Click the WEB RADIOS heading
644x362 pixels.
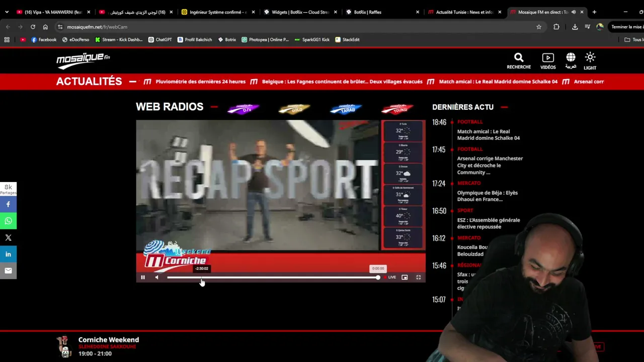click(170, 107)
